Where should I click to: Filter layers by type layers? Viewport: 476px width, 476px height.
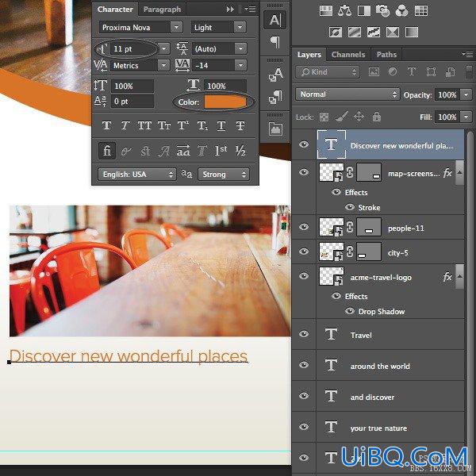tap(412, 72)
